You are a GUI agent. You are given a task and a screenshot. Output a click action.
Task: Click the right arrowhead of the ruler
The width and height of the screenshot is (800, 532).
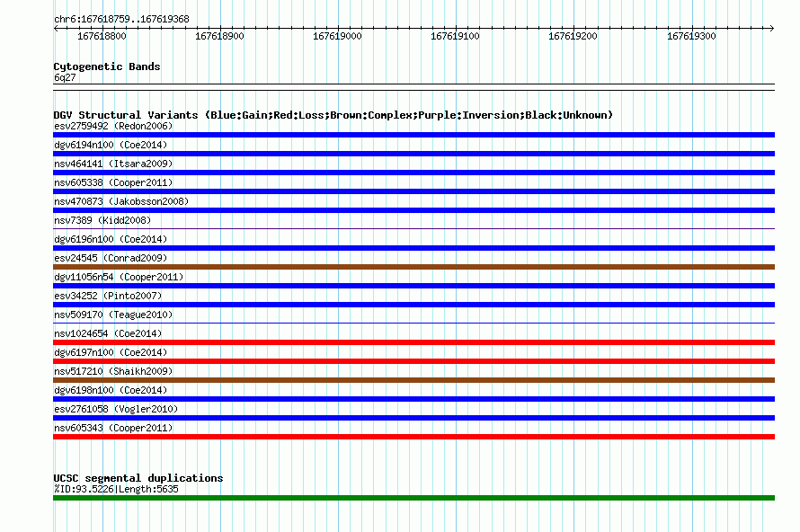(x=772, y=28)
